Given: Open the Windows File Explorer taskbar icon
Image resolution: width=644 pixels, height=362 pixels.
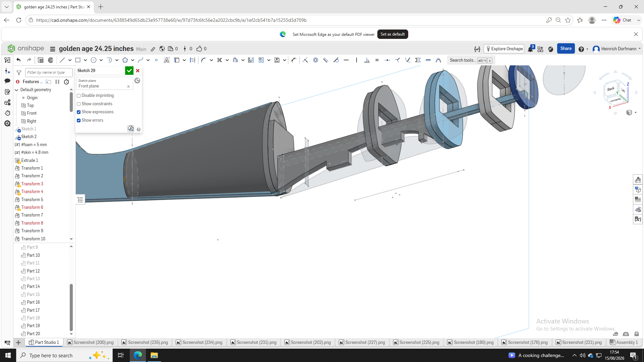Looking at the screenshot, I should [154, 355].
